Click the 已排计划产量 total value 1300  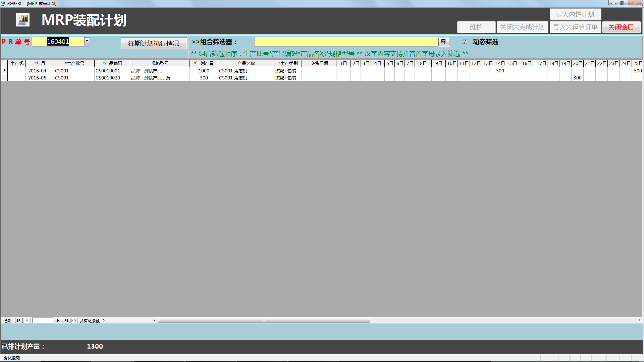(95, 346)
